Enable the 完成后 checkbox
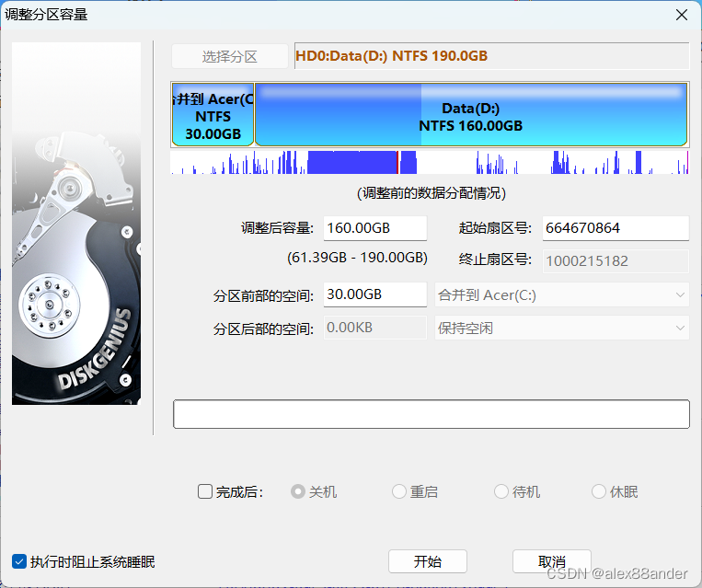702x588 pixels. pyautogui.click(x=205, y=491)
